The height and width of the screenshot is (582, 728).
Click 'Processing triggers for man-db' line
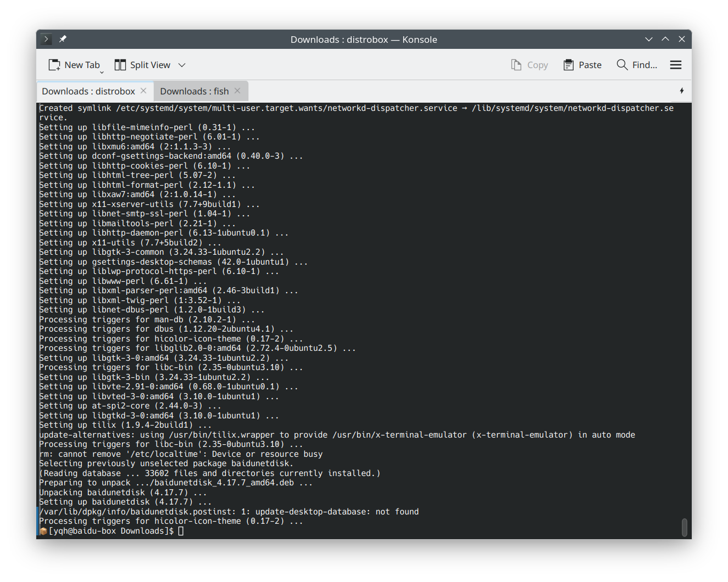coord(147,320)
